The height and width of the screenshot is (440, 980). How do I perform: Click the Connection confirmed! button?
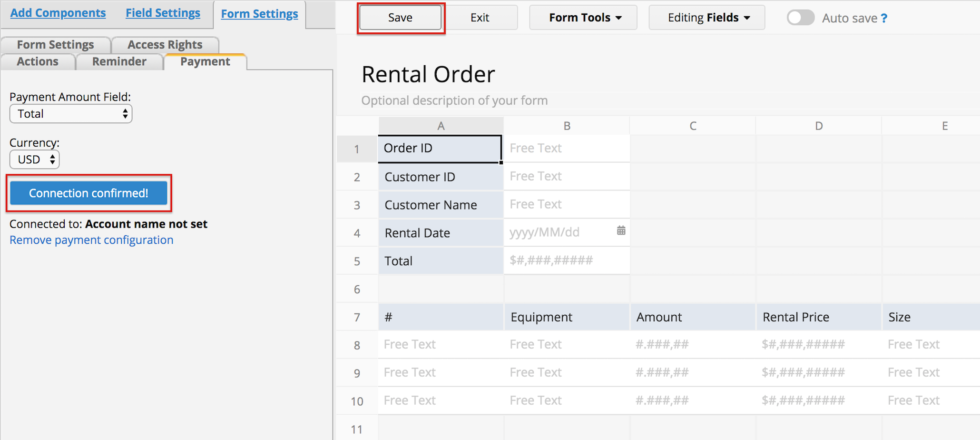point(88,193)
